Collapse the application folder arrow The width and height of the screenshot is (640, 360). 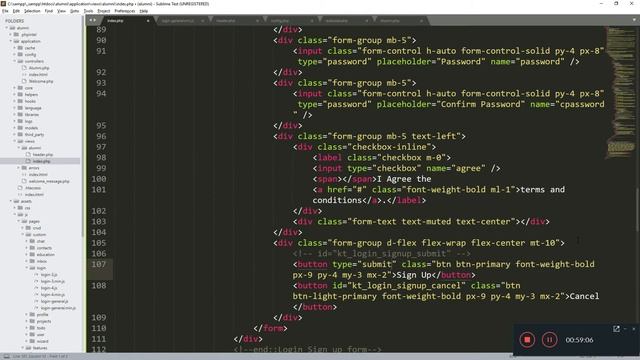tap(11, 41)
